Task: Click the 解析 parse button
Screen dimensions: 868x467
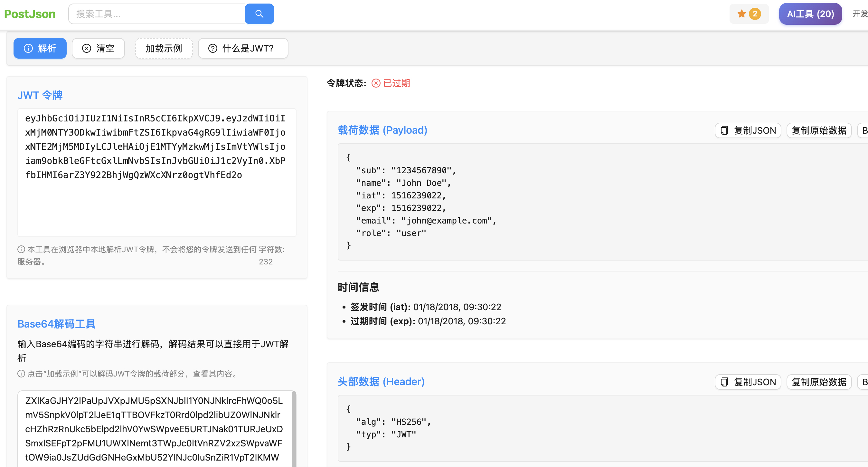Action: coord(40,48)
